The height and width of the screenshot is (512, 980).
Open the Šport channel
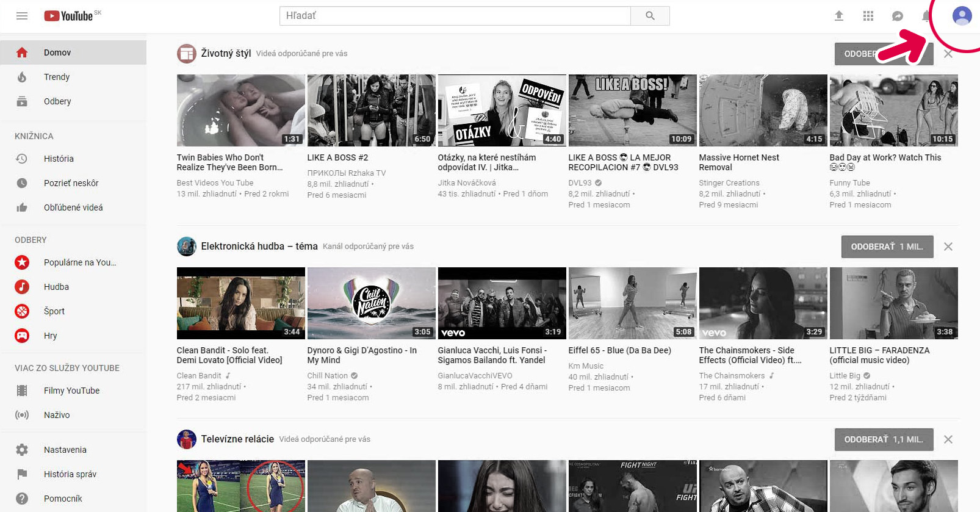coord(73,311)
